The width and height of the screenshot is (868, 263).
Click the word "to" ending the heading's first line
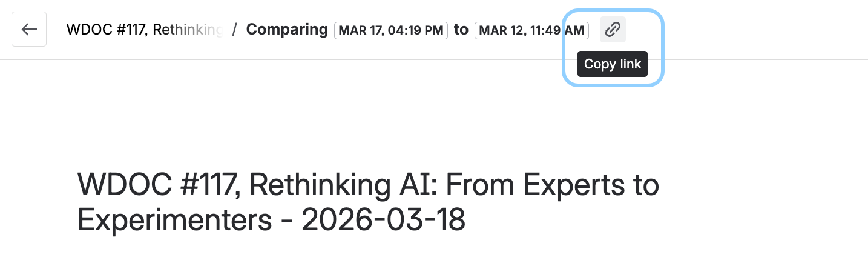[645, 185]
